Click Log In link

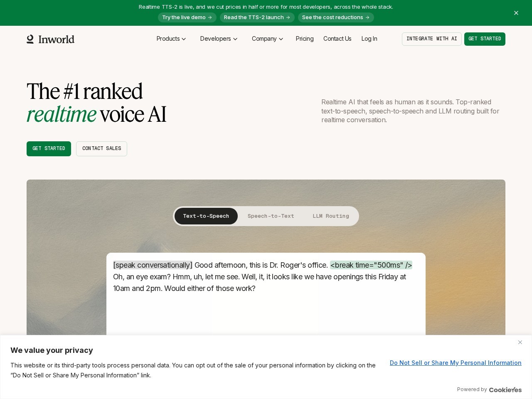click(x=369, y=39)
